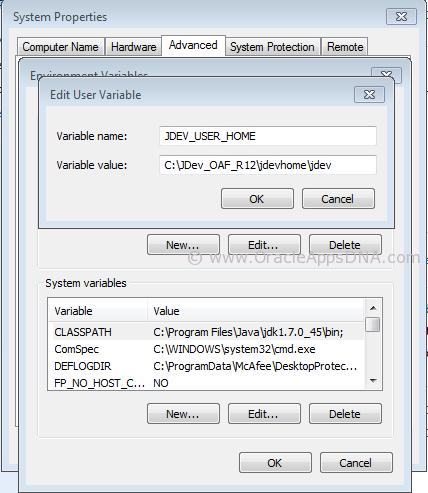
Task: Click the Variable value input field
Action: 268,165
